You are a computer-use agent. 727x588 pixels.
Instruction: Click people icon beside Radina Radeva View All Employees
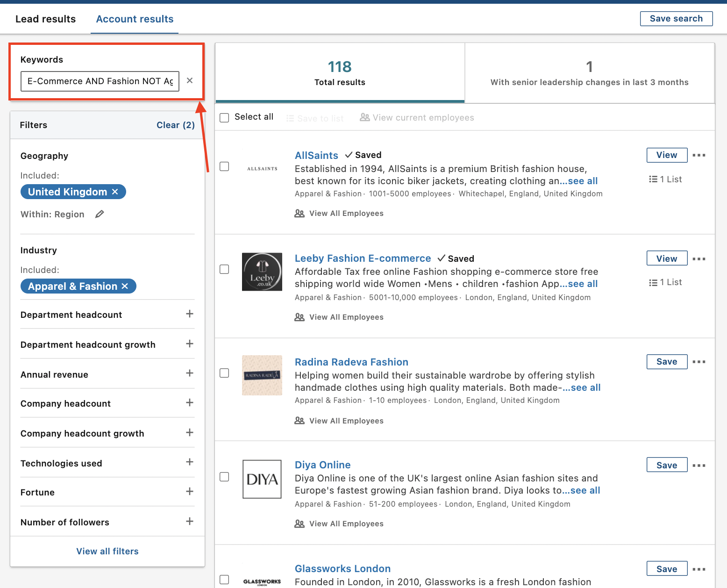pos(299,421)
